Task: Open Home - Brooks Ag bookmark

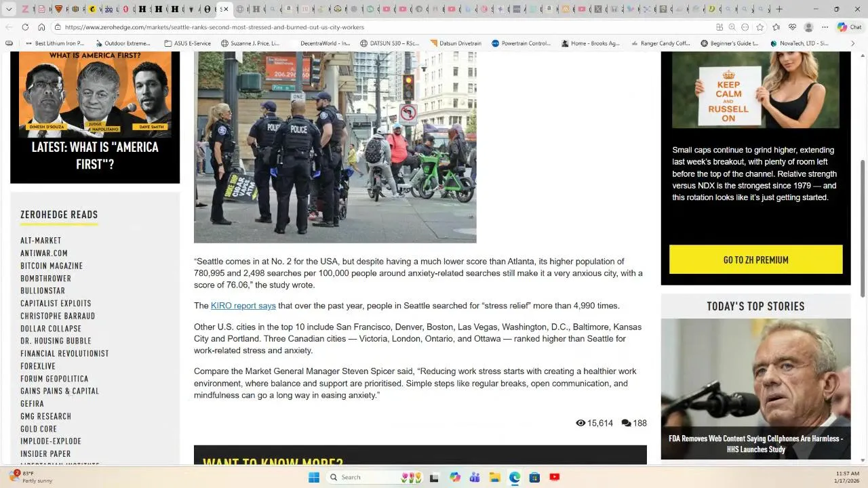Action: tap(591, 43)
